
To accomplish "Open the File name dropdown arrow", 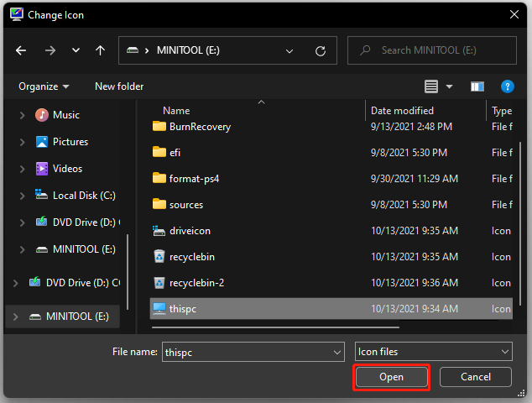I will (337, 353).
